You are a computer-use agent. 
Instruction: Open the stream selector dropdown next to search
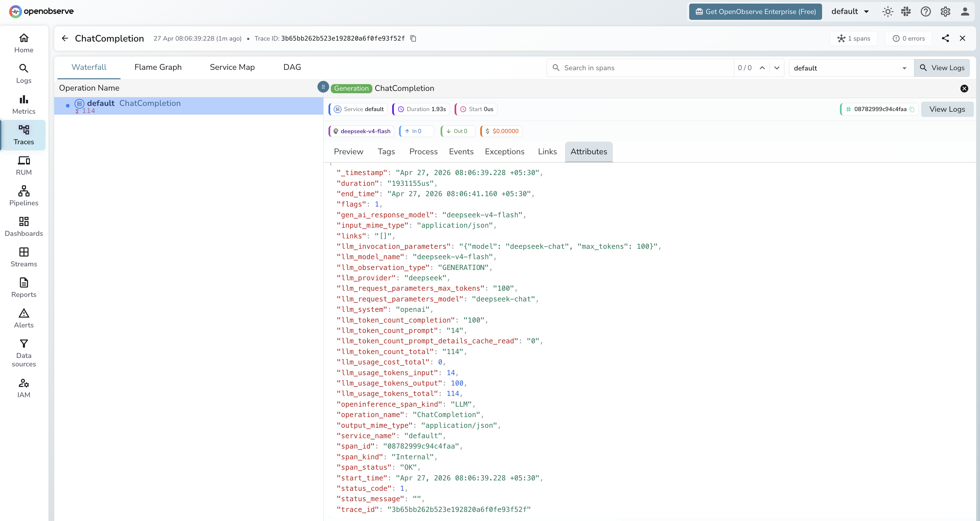click(904, 68)
